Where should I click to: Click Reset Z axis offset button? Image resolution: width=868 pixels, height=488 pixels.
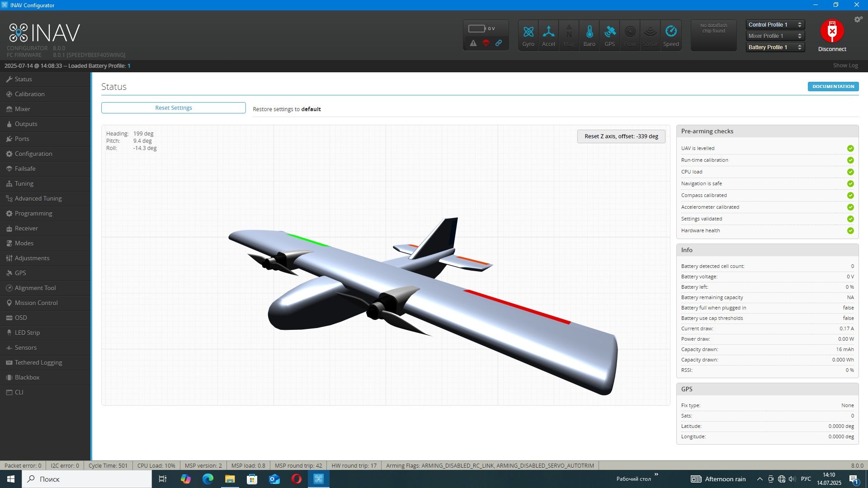tap(621, 136)
